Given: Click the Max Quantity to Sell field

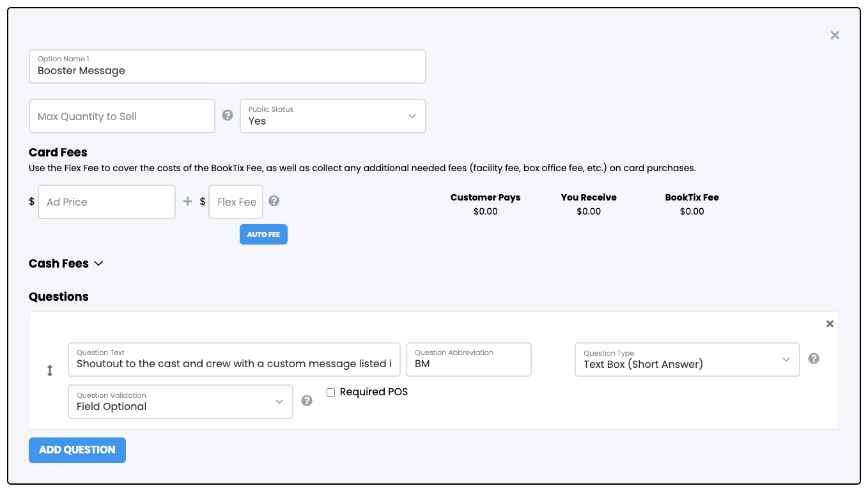Looking at the screenshot, I should pos(121,116).
